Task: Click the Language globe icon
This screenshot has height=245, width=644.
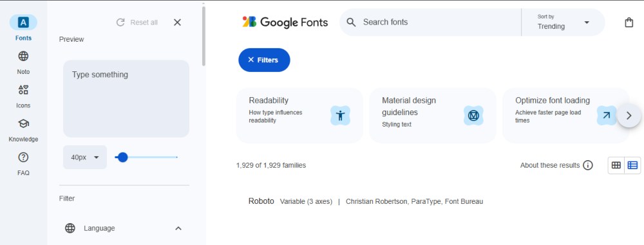Action: point(70,228)
